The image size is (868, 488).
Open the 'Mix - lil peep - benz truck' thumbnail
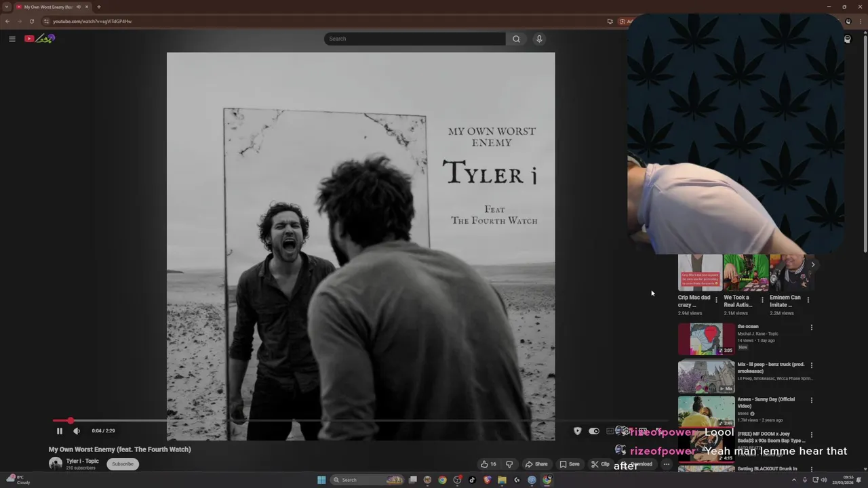(x=706, y=376)
